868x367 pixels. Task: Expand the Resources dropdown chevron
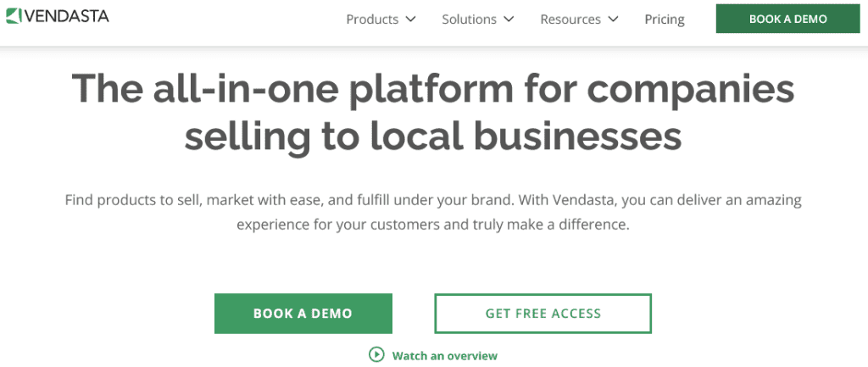(x=613, y=19)
